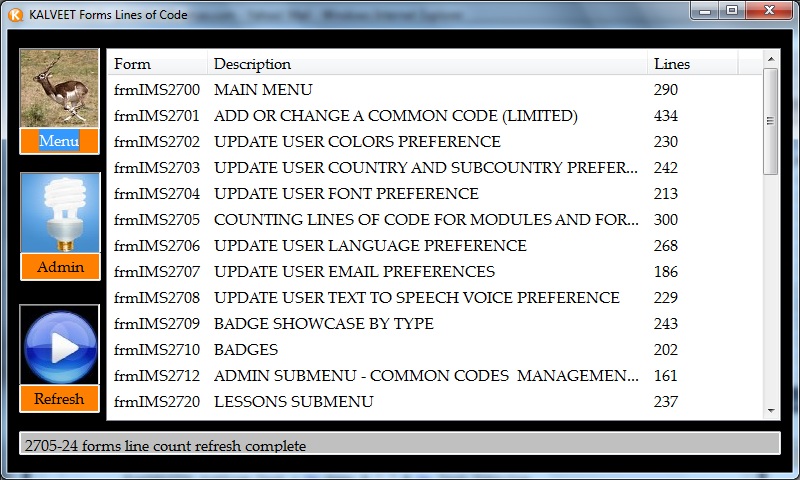Click the light bulb Admin icon
The width and height of the screenshot is (800, 480).
pyautogui.click(x=59, y=214)
